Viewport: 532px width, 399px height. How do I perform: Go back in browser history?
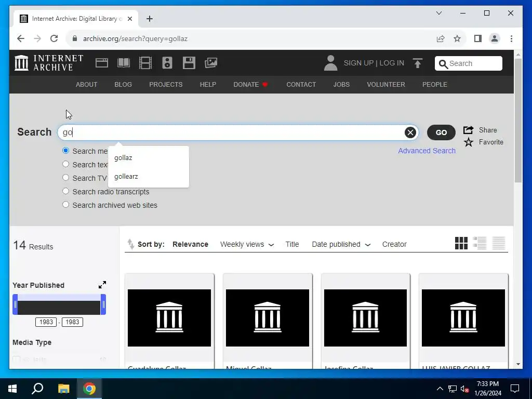tap(21, 38)
